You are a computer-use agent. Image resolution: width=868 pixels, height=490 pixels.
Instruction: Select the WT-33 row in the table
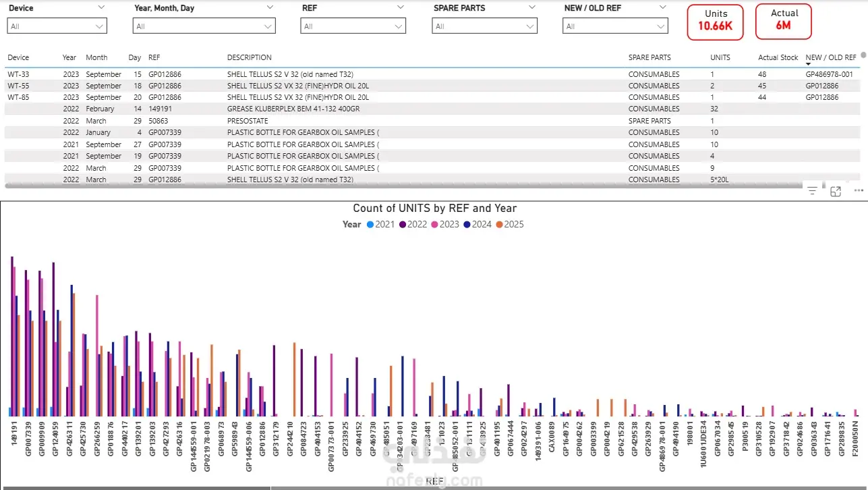pos(432,74)
